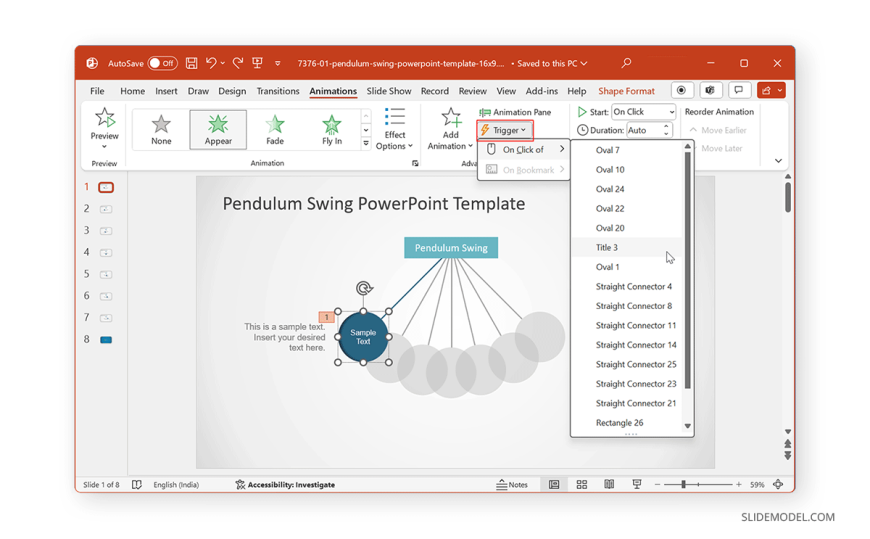Start Slide Show from status bar icon
The width and height of the screenshot is (870, 539).
pyautogui.click(x=637, y=485)
